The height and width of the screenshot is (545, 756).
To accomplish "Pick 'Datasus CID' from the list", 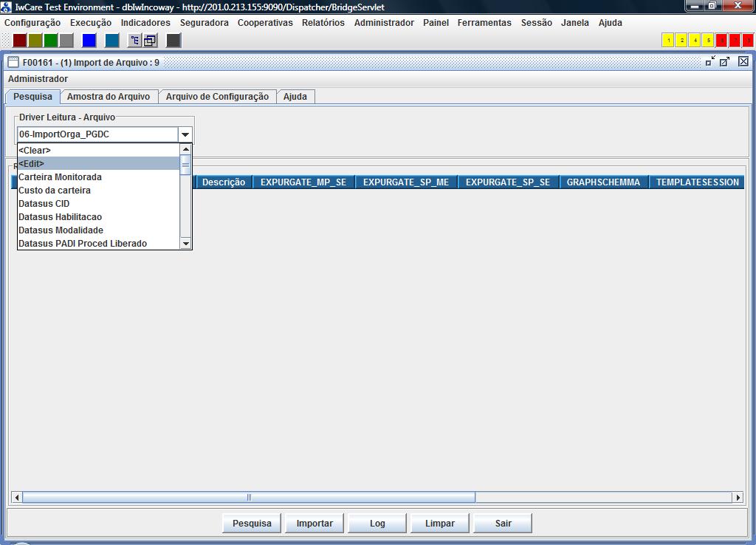I will 44,204.
